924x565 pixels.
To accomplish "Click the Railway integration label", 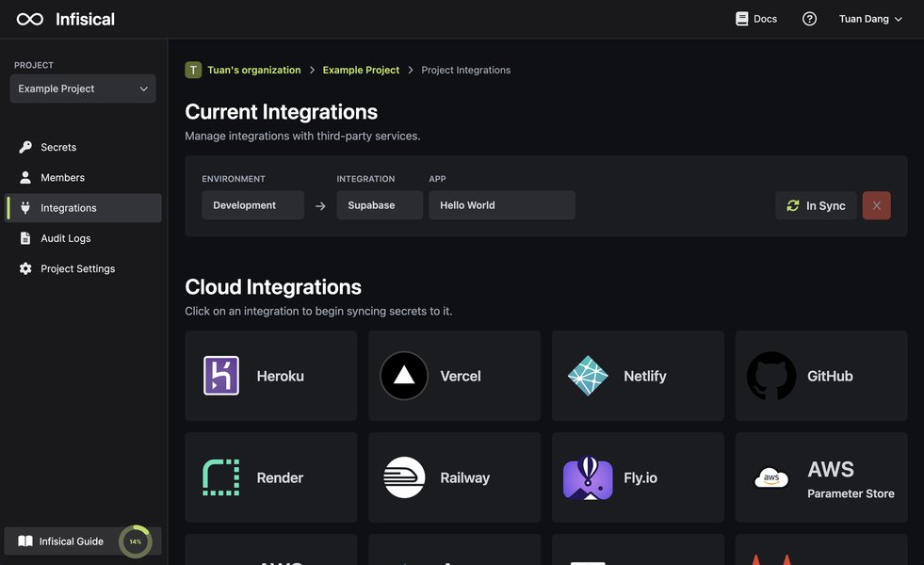I will click(465, 477).
